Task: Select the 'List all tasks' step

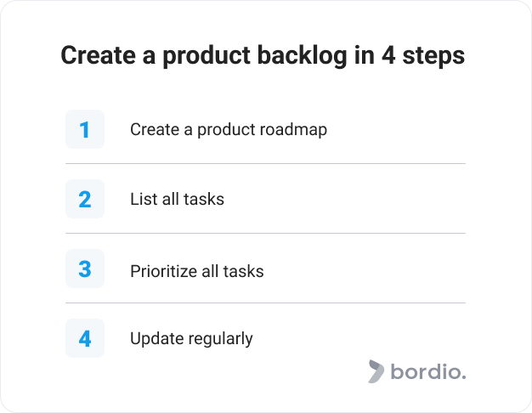Action: coord(177,199)
